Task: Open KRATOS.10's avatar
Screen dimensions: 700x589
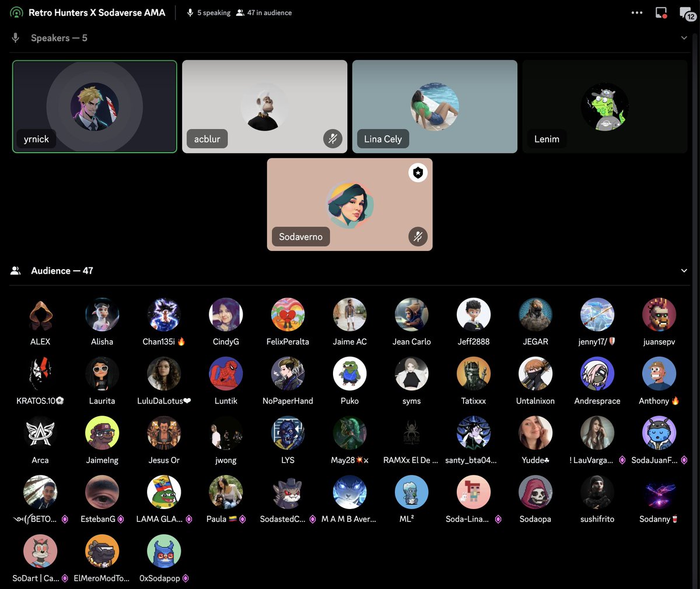Action: [x=40, y=374]
